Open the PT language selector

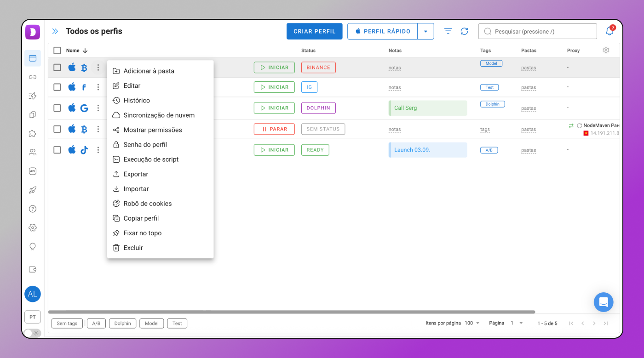(x=33, y=317)
